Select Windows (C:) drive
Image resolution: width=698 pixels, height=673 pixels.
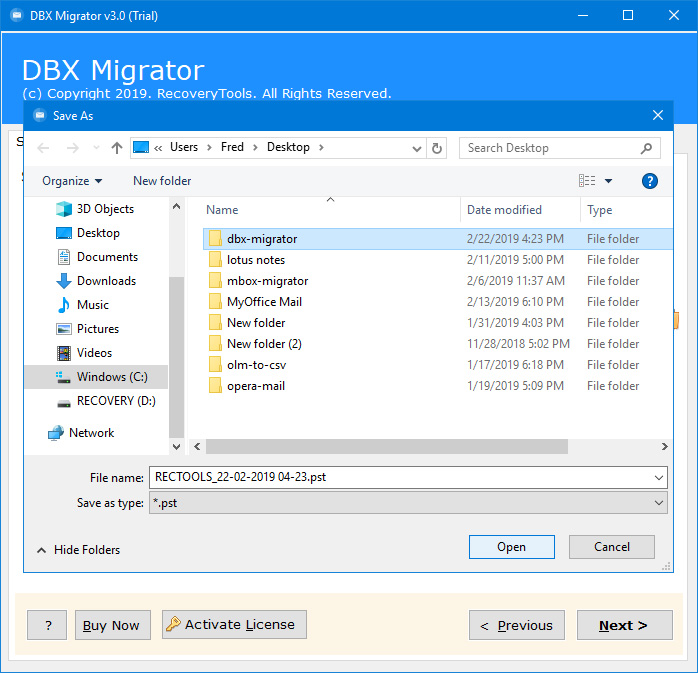(x=96, y=377)
